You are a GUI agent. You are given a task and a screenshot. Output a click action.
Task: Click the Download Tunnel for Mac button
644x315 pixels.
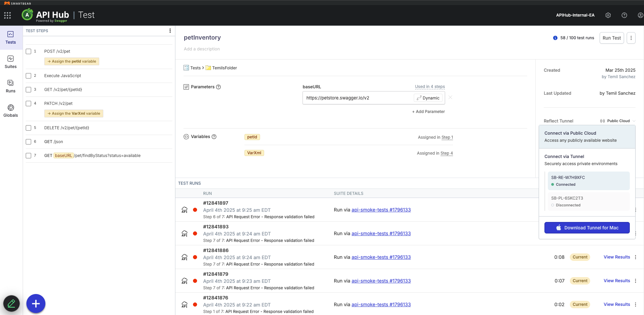(x=587, y=227)
